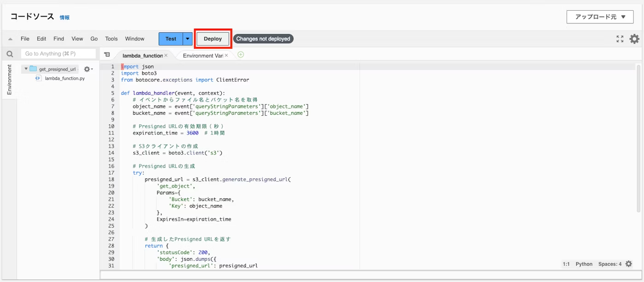Screen dimensions: 644x282
Task: Click the コードソース heading
Action: [x=32, y=17]
